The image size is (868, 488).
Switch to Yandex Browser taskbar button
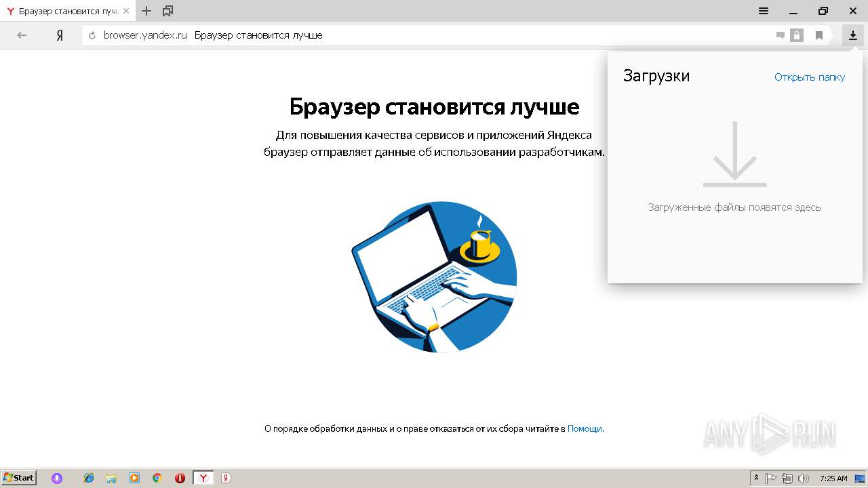(203, 478)
